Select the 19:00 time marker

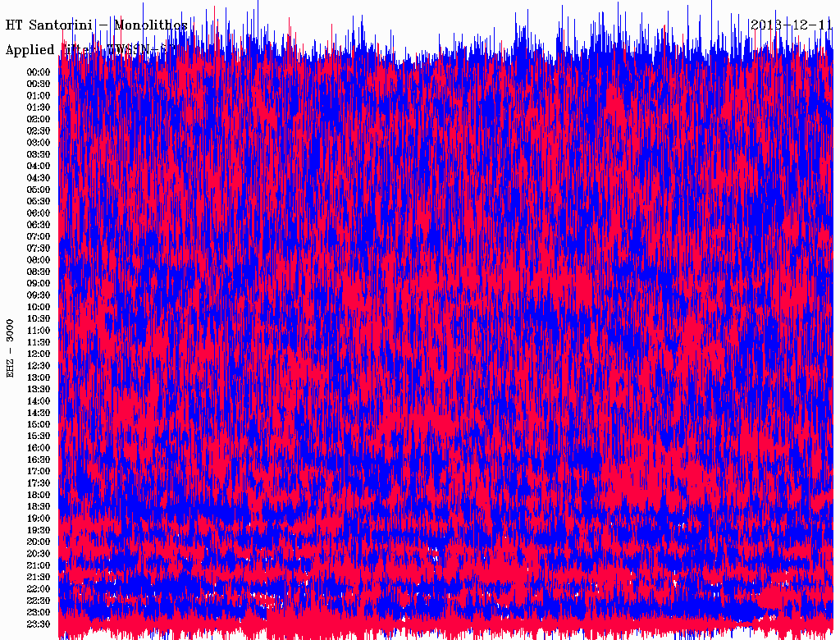[39, 519]
